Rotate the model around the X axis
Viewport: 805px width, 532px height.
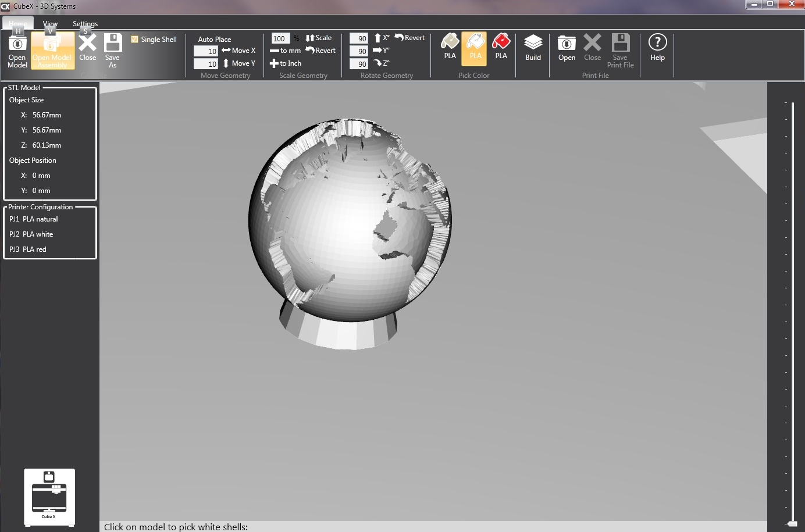pyautogui.click(x=382, y=38)
